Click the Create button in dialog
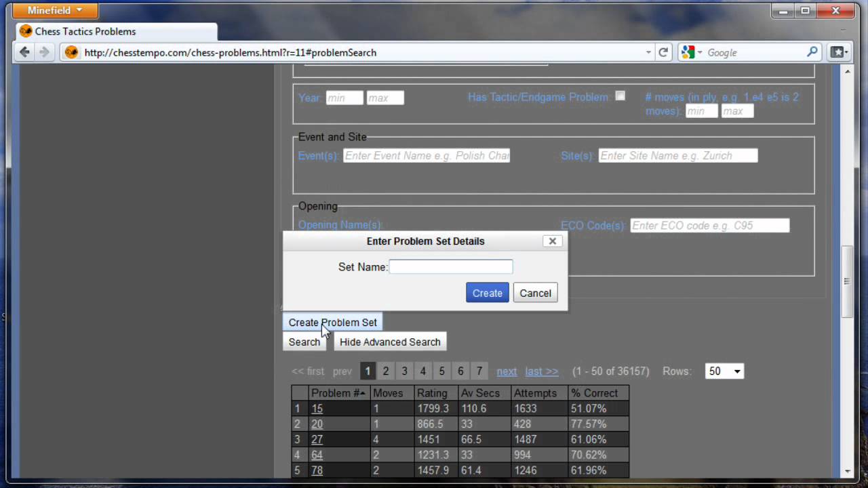Viewport: 868px width, 488px height. coord(488,293)
